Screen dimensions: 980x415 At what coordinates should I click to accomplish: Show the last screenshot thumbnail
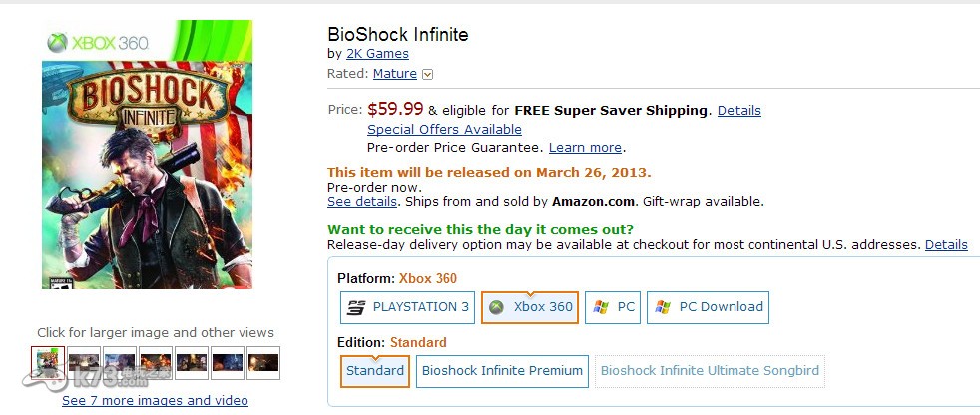point(263,362)
